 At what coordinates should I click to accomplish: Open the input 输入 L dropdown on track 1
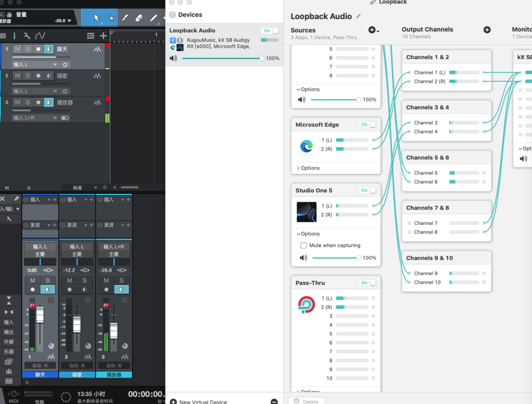[35, 64]
